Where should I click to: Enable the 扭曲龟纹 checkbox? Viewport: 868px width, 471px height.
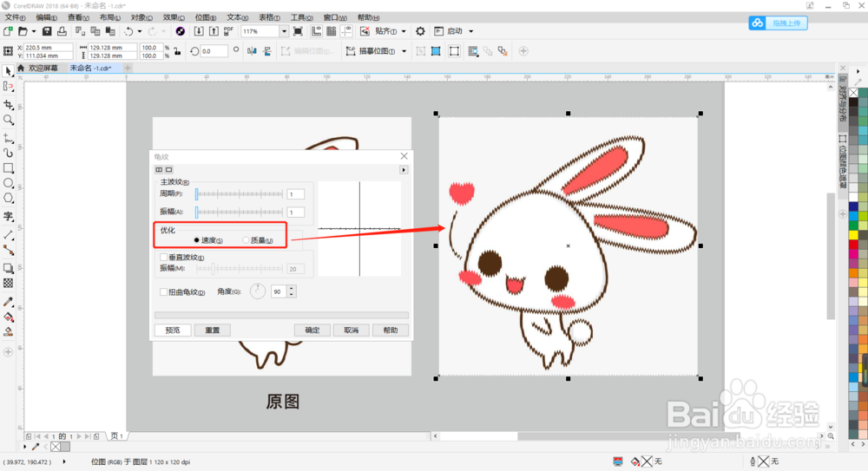(x=163, y=291)
